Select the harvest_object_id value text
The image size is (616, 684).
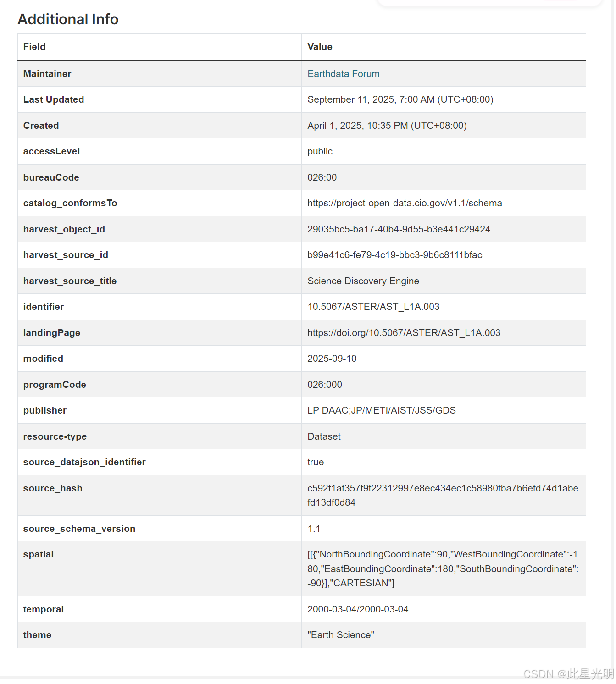399,229
